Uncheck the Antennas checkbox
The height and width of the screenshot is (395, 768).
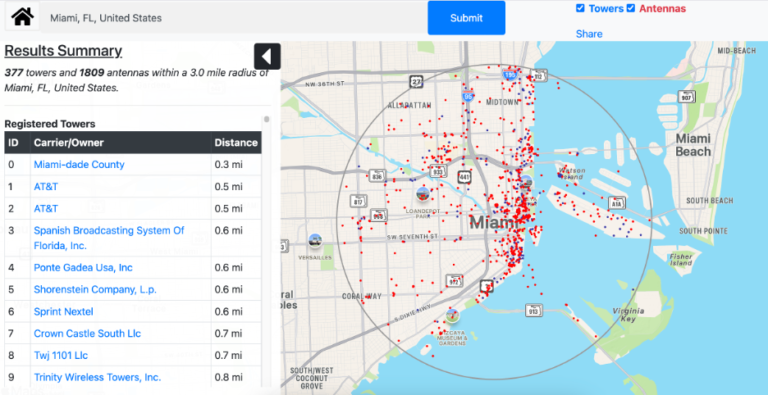631,8
